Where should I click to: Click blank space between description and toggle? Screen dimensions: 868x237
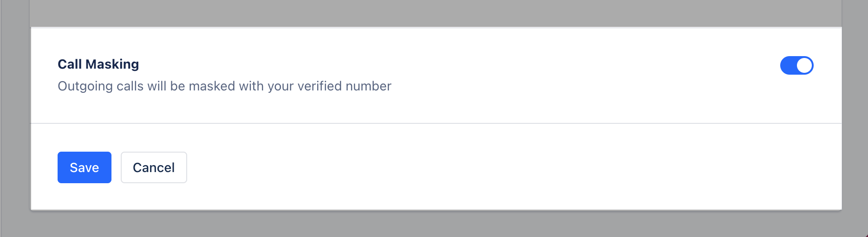585,86
